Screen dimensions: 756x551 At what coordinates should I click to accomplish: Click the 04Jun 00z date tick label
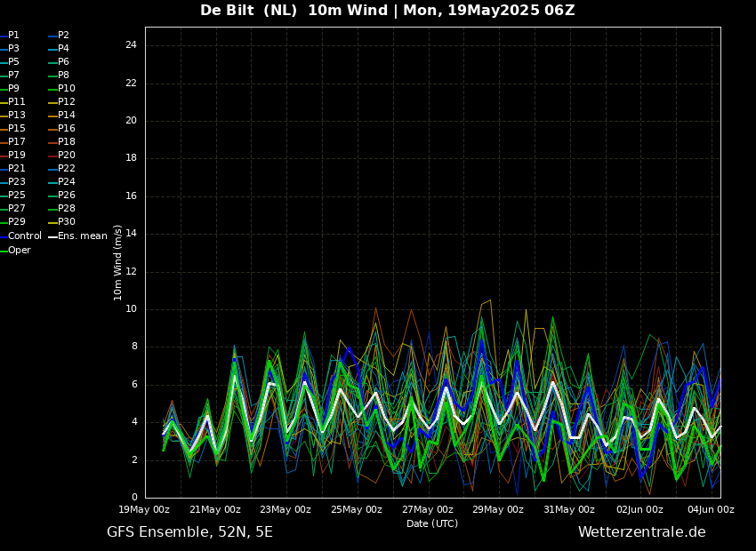(x=710, y=510)
